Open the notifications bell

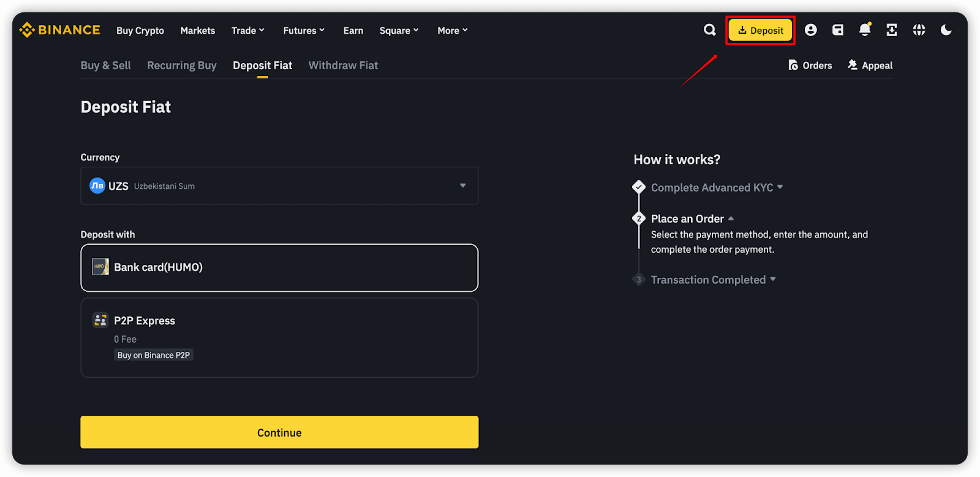click(x=864, y=30)
